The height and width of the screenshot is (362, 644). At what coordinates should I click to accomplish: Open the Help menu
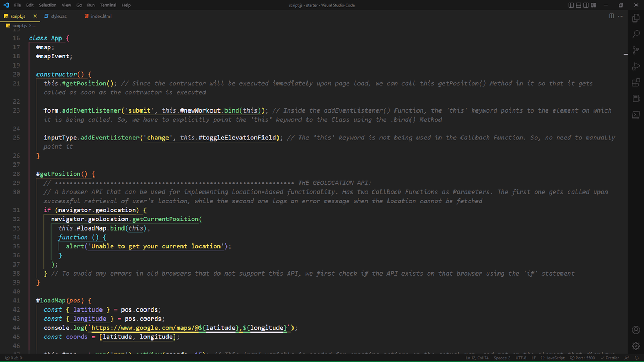tap(126, 5)
